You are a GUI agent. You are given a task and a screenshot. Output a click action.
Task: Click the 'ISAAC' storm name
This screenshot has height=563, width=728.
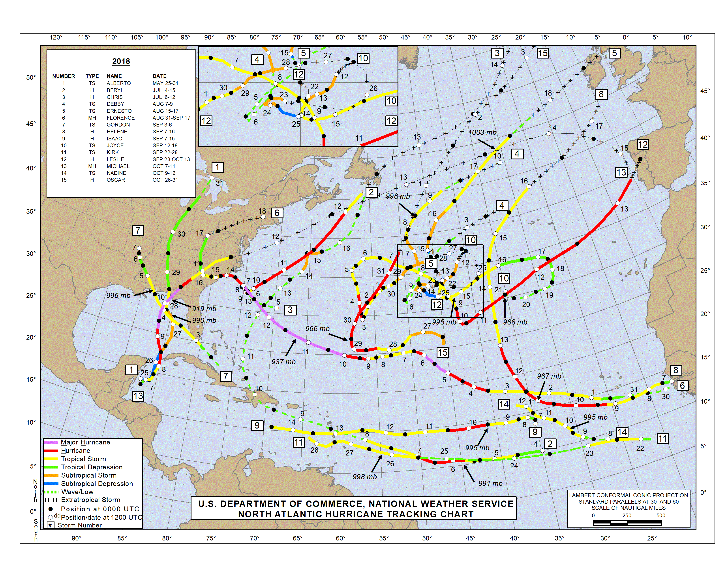pyautogui.click(x=114, y=138)
